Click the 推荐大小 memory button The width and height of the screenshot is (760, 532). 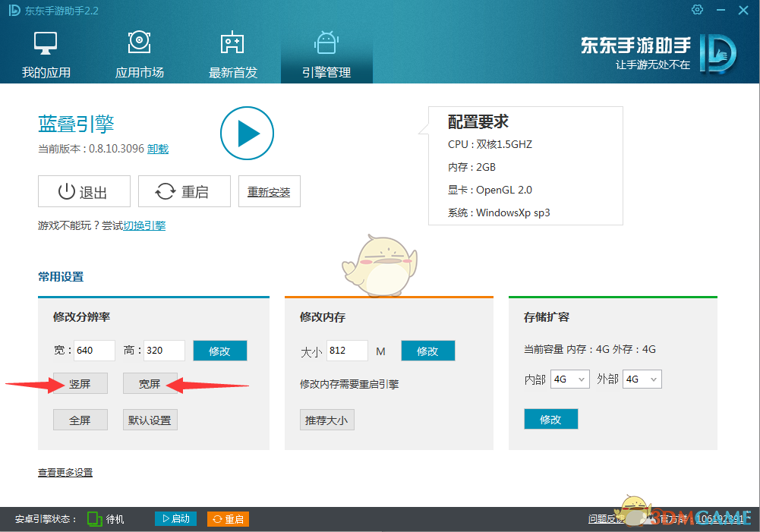[x=326, y=420]
